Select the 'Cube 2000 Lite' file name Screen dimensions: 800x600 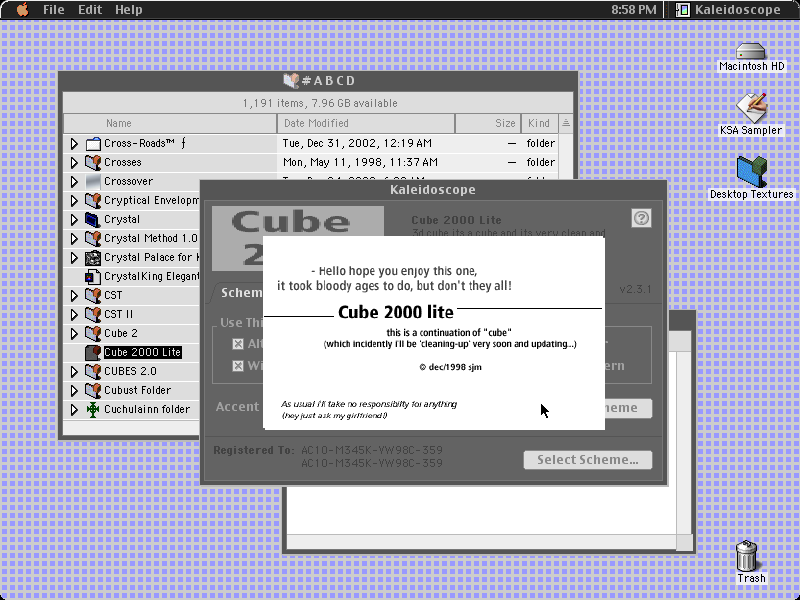point(142,353)
